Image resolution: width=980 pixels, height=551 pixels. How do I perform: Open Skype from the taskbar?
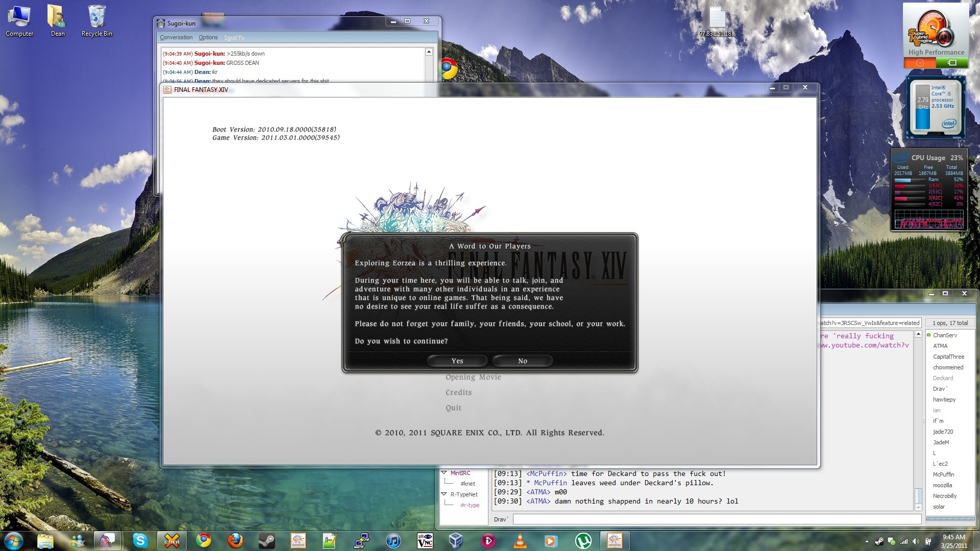(140, 540)
